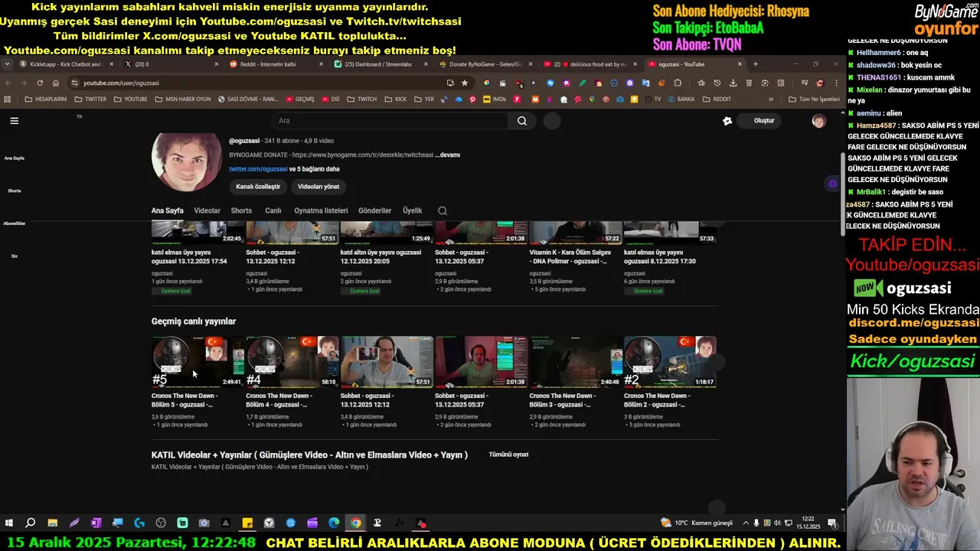Image resolution: width=980 pixels, height=551 pixels.
Task: Open the Shorts sidebar item
Action: click(x=14, y=191)
